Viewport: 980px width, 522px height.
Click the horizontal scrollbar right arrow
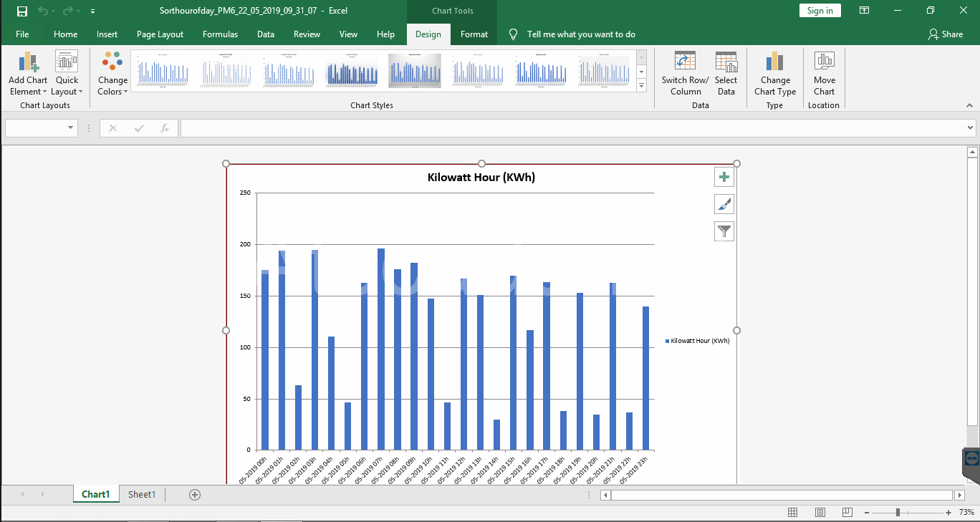click(960, 495)
